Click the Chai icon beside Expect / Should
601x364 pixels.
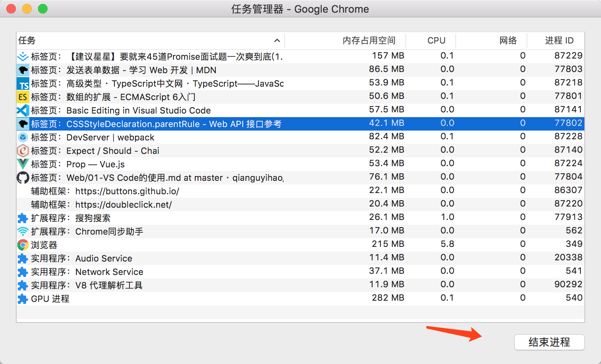pyautogui.click(x=23, y=151)
